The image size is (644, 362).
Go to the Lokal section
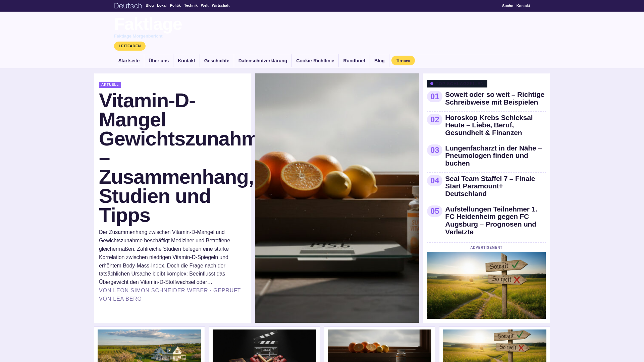pyautogui.click(x=162, y=5)
